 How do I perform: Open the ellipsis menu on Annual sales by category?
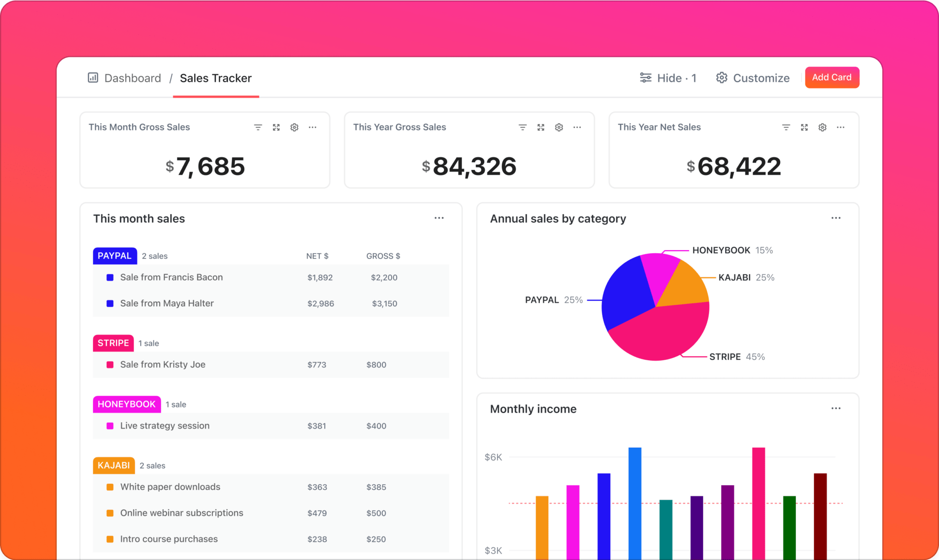point(836,218)
